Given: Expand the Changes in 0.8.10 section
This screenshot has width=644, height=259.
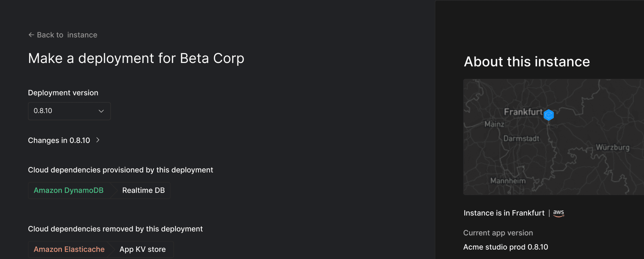Looking at the screenshot, I should pos(59,140).
